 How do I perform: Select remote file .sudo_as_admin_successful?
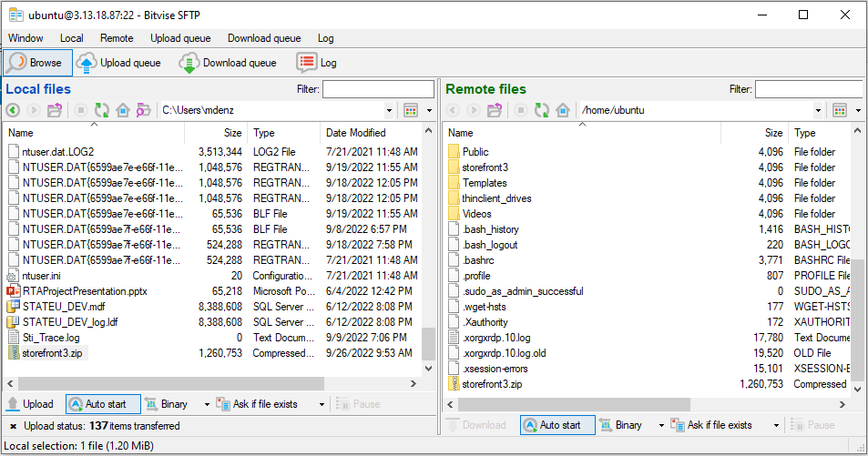[x=523, y=291]
